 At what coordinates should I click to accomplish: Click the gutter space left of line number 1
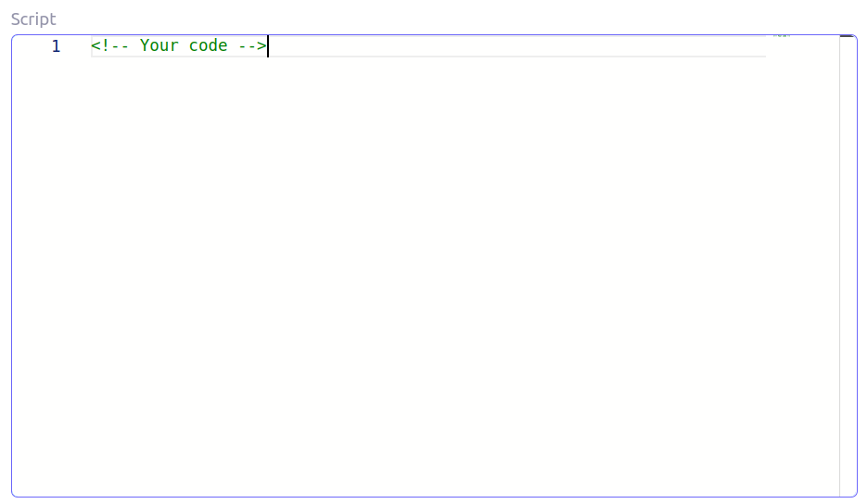pyautogui.click(x=28, y=46)
